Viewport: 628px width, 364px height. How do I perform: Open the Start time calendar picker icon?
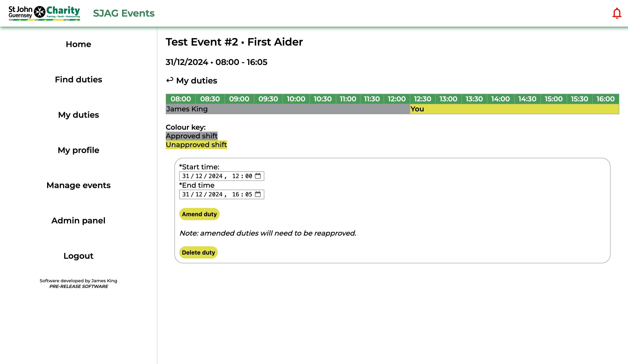[258, 176]
